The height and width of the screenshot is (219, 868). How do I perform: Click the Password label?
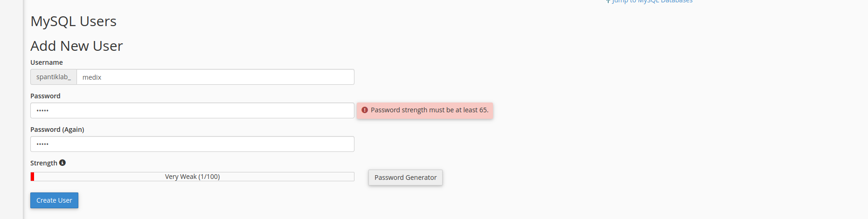point(45,96)
